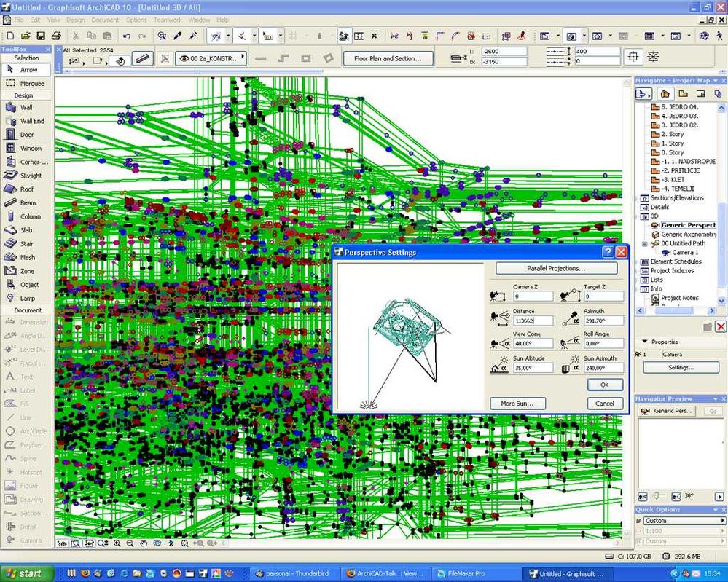Collapse the Navigator Project Map panel
This screenshot has width=728, height=582.
716,81
